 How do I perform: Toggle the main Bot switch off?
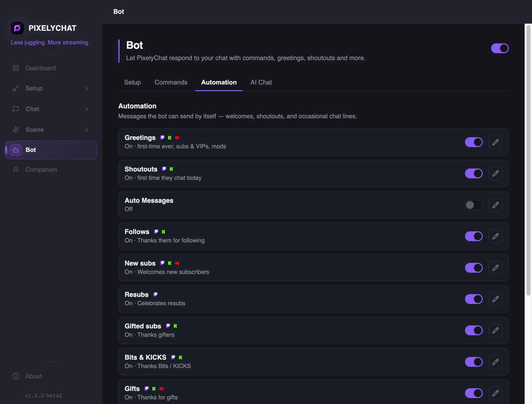coord(500,48)
